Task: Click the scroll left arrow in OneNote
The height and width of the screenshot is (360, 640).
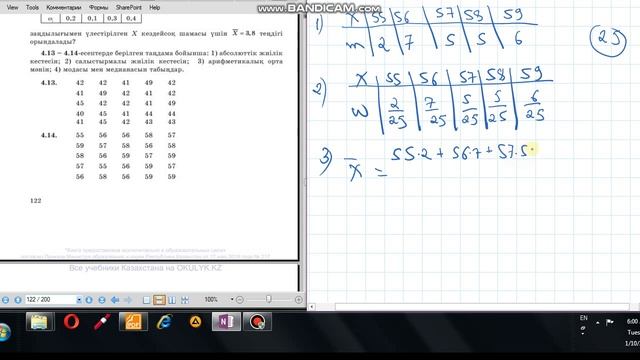Action: click(312, 307)
